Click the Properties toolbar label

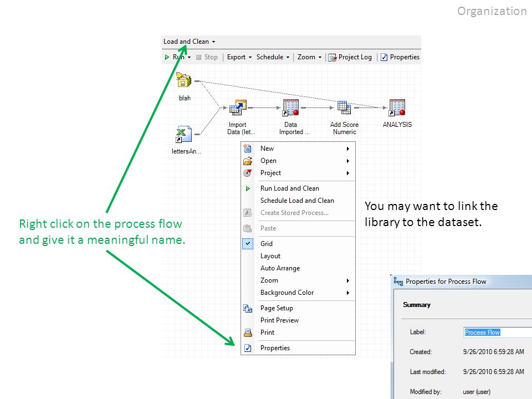[405, 57]
